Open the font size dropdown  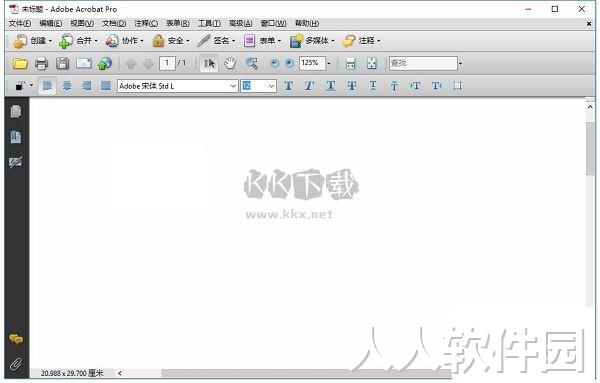(258, 86)
